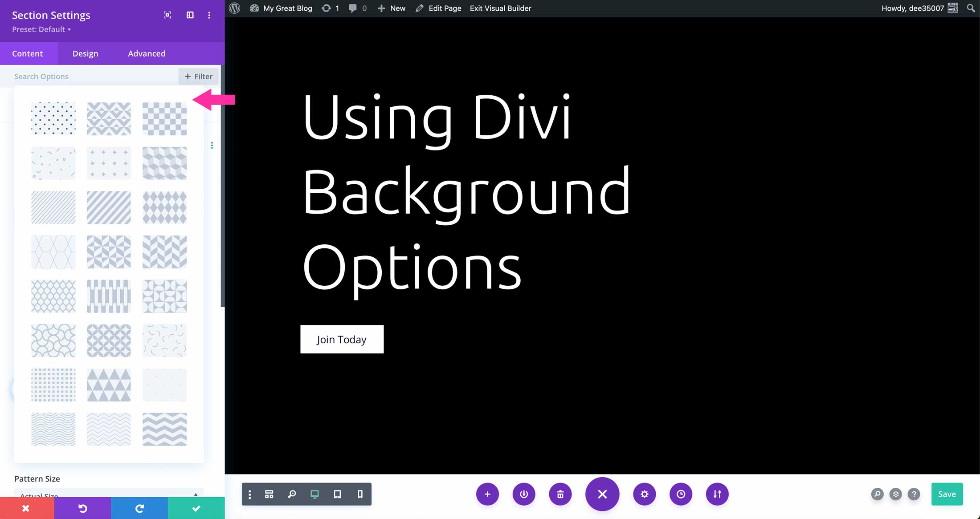Screen dimensions: 980x519
Task: Switch to the Advanced tab
Action: point(146,53)
